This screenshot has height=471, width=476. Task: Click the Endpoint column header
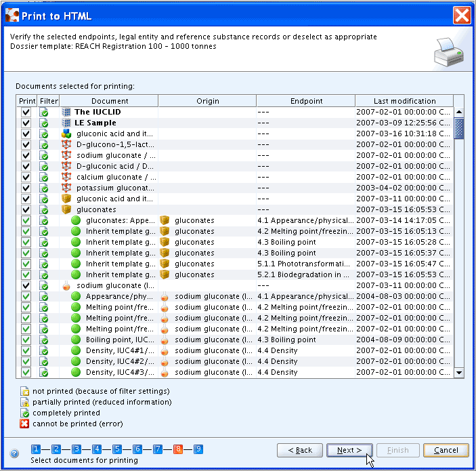[306, 101]
